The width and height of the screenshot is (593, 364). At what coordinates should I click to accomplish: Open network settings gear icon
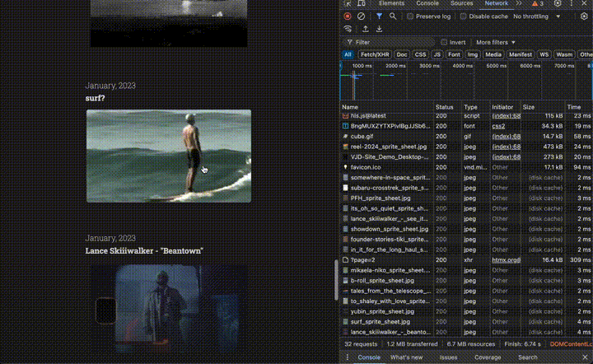pyautogui.click(x=584, y=16)
